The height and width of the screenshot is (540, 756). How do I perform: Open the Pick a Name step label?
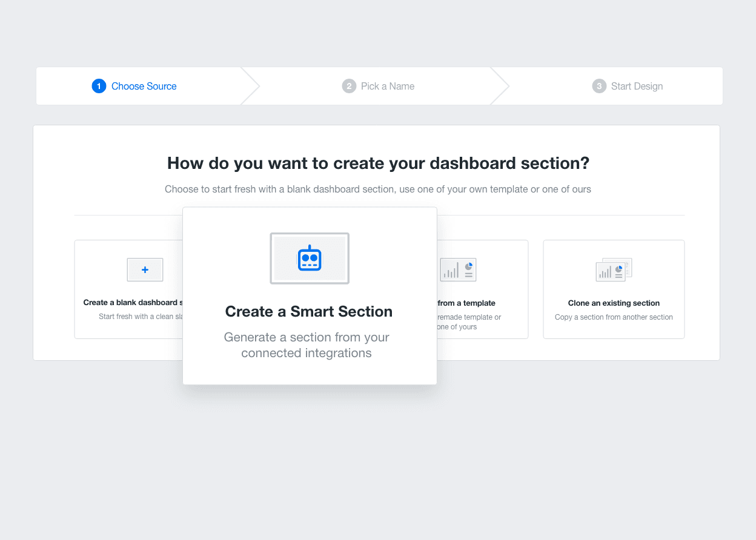388,86
